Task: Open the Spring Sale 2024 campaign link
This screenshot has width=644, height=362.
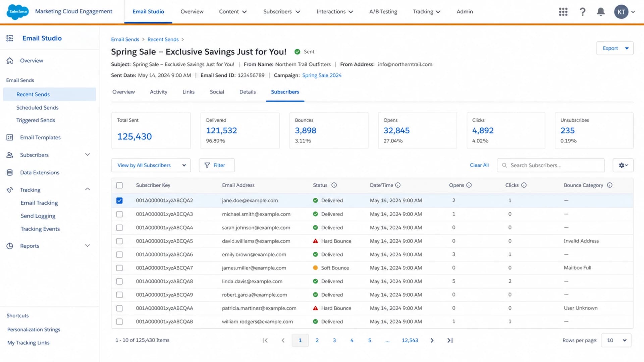Action: point(322,75)
